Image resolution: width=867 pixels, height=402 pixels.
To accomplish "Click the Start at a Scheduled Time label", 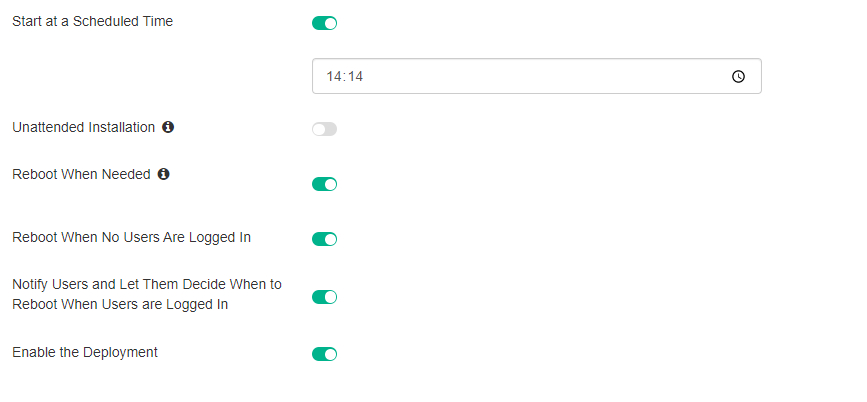I will click(92, 21).
